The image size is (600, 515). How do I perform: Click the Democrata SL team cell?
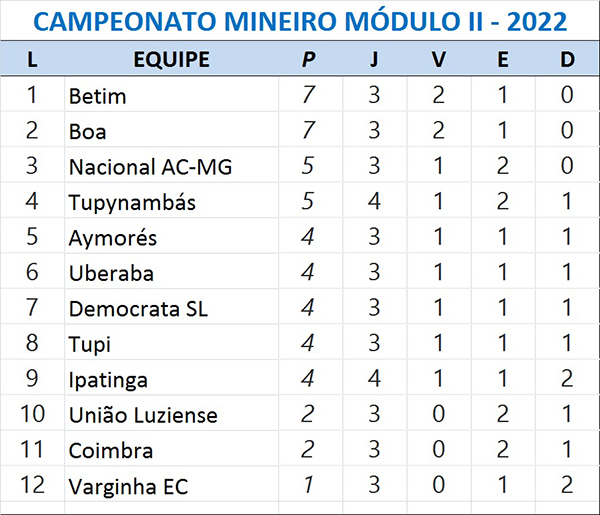pyautogui.click(x=139, y=309)
